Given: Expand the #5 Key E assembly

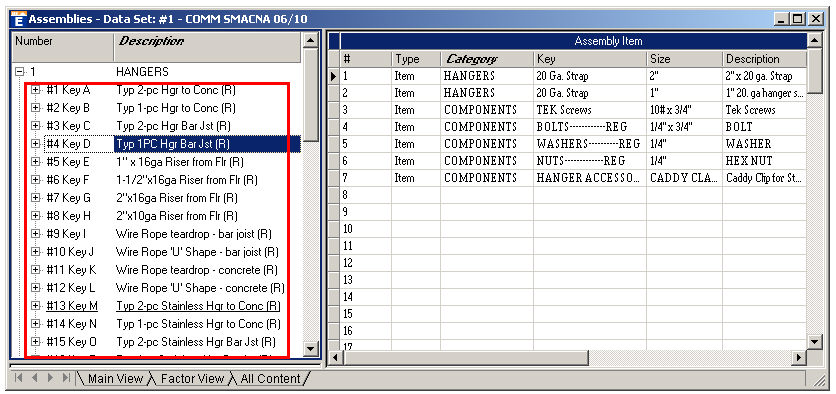Looking at the screenshot, I should 36,162.
